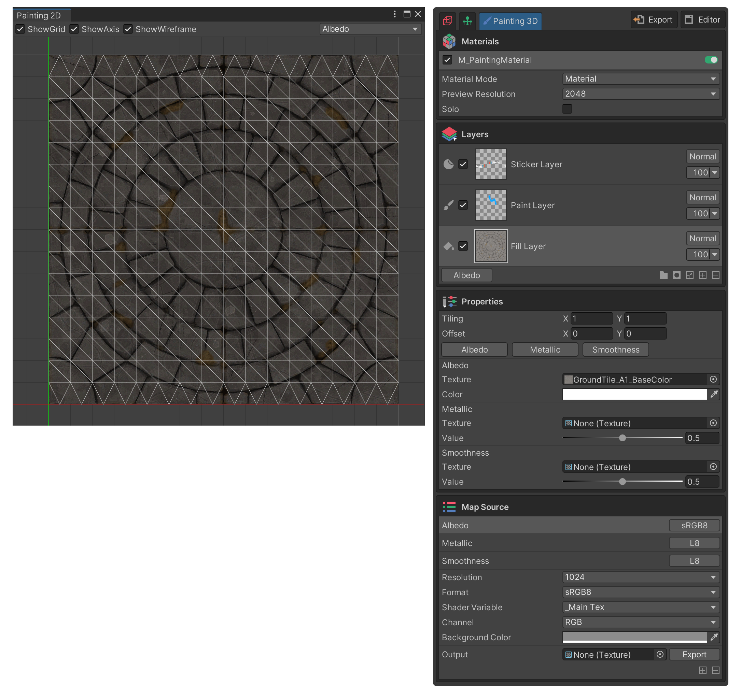Open the Resolution 1024 dropdown

(x=641, y=577)
